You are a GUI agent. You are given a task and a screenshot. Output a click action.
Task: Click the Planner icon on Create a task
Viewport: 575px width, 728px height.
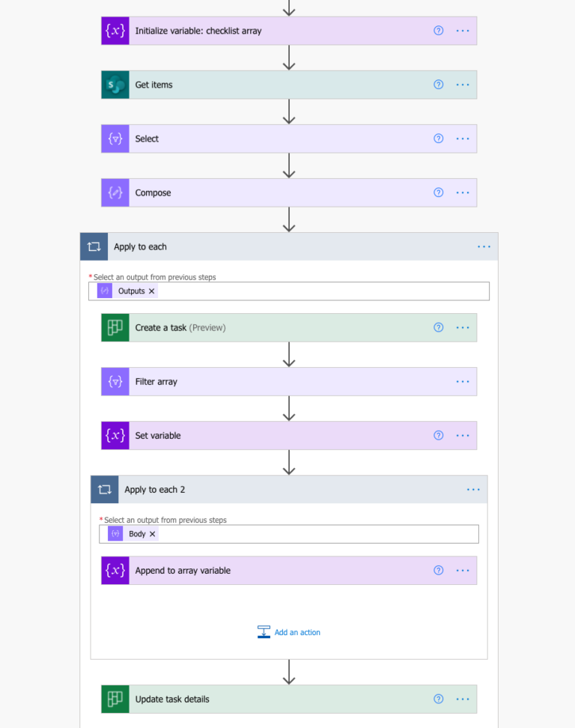tap(115, 327)
